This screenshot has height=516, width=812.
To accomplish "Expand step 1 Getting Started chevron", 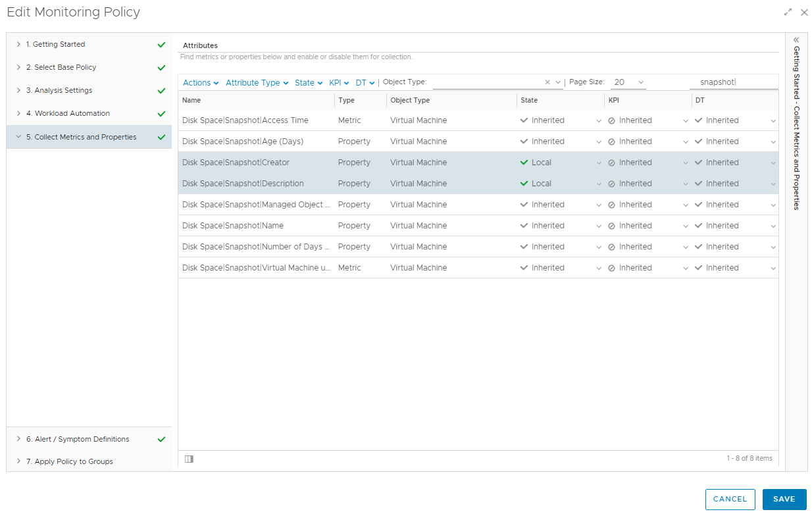I will pos(18,44).
